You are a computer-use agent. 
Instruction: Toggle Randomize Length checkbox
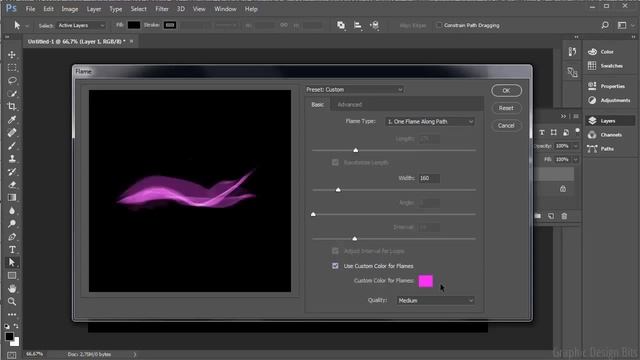click(335, 162)
